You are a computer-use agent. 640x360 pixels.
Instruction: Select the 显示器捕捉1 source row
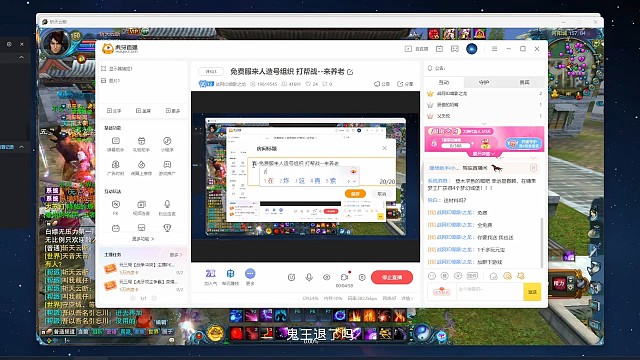pyautogui.click(x=143, y=69)
